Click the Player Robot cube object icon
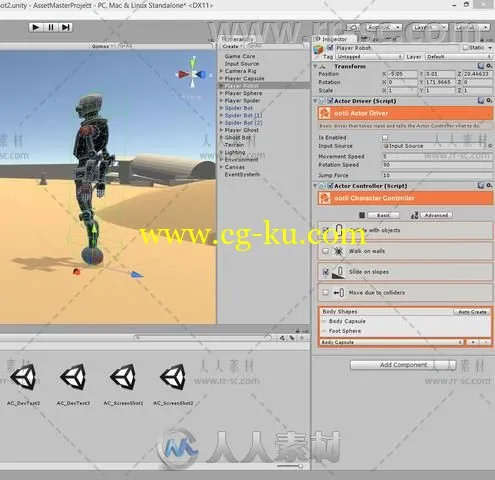495x480 pixels. coord(319,50)
